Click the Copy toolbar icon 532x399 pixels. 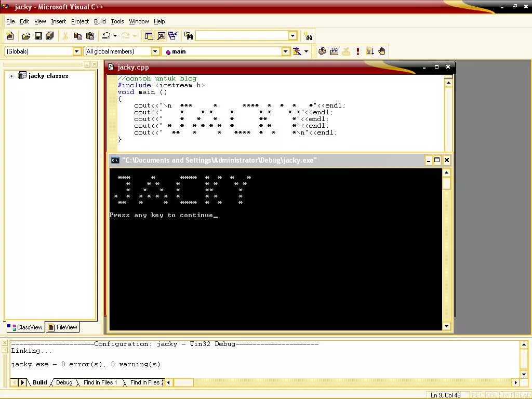78,36
